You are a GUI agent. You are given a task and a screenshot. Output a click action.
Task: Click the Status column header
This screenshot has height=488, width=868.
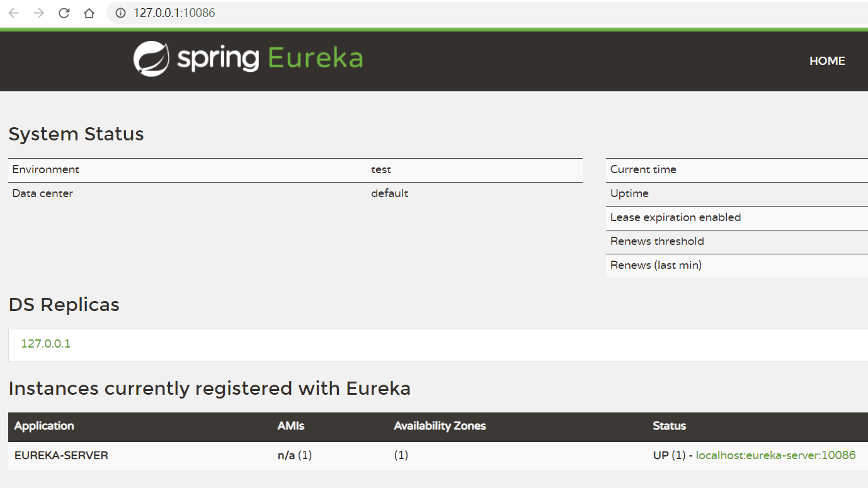coord(669,426)
